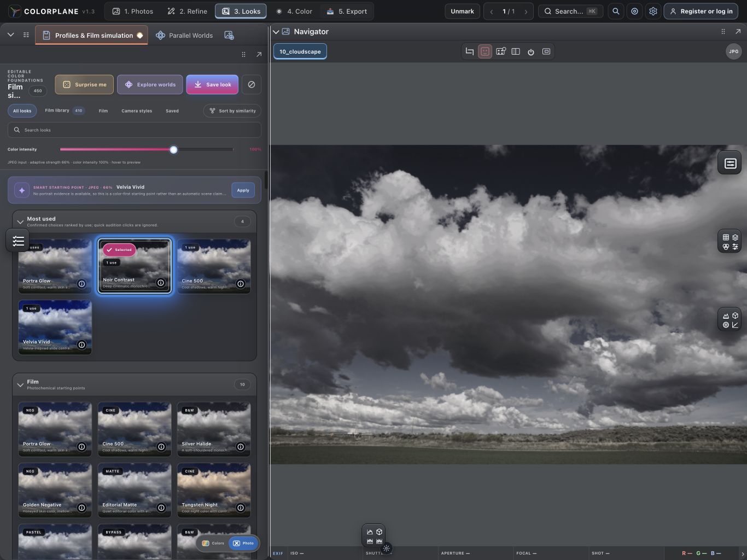
Task: Switch to the 4. Color tab
Action: coord(294,11)
